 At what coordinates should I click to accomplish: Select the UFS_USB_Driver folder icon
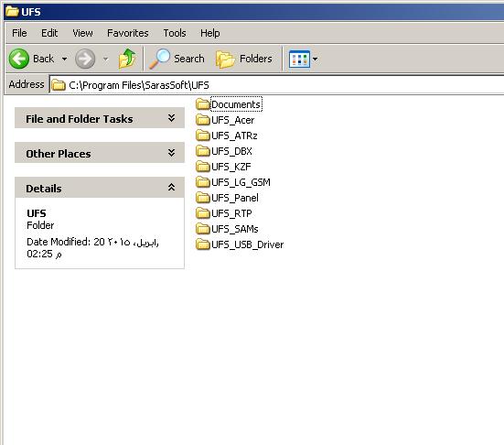[203, 244]
